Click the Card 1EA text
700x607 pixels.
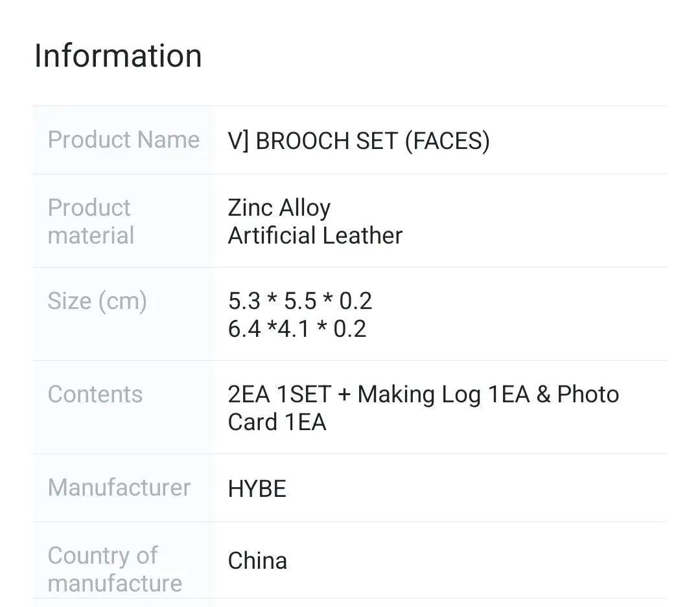[277, 422]
